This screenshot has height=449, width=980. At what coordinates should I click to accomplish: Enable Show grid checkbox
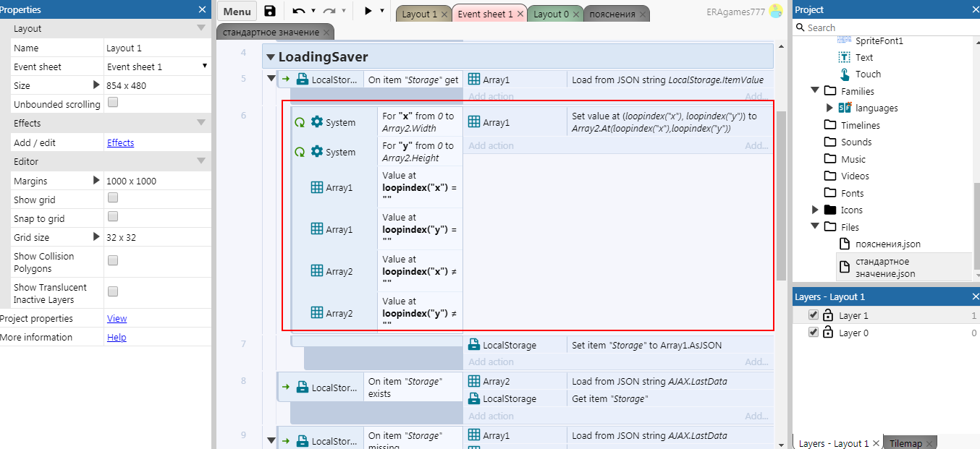(112, 197)
